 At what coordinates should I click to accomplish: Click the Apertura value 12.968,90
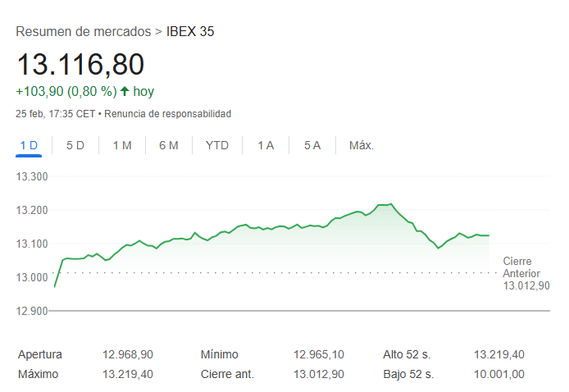pos(128,354)
